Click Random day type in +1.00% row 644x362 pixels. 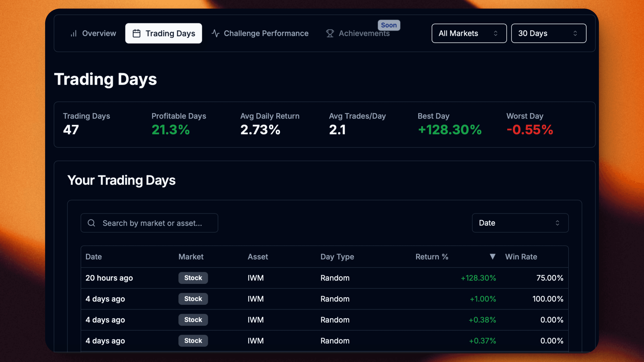pos(335,299)
